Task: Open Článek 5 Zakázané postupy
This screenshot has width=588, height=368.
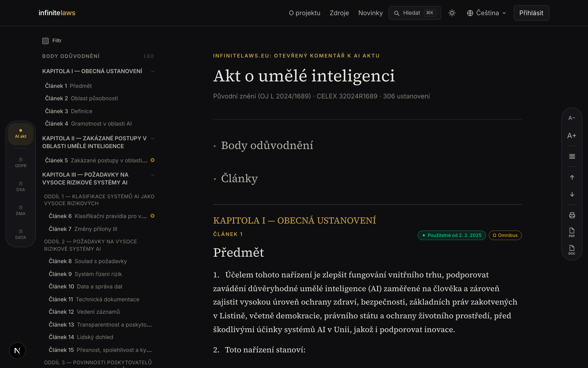Action: point(96,160)
